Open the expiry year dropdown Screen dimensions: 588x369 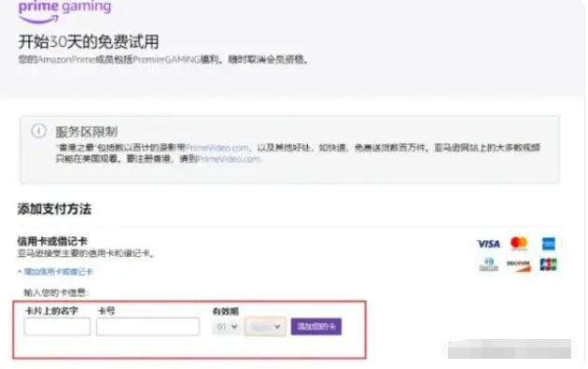pos(265,327)
